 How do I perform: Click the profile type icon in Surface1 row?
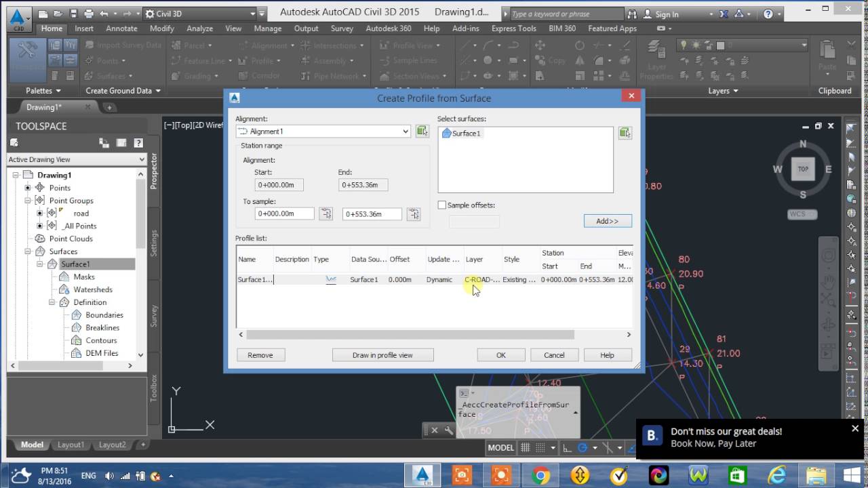[331, 279]
